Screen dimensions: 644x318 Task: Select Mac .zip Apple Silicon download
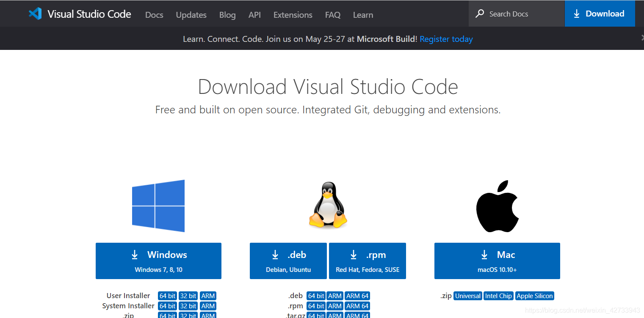point(535,296)
